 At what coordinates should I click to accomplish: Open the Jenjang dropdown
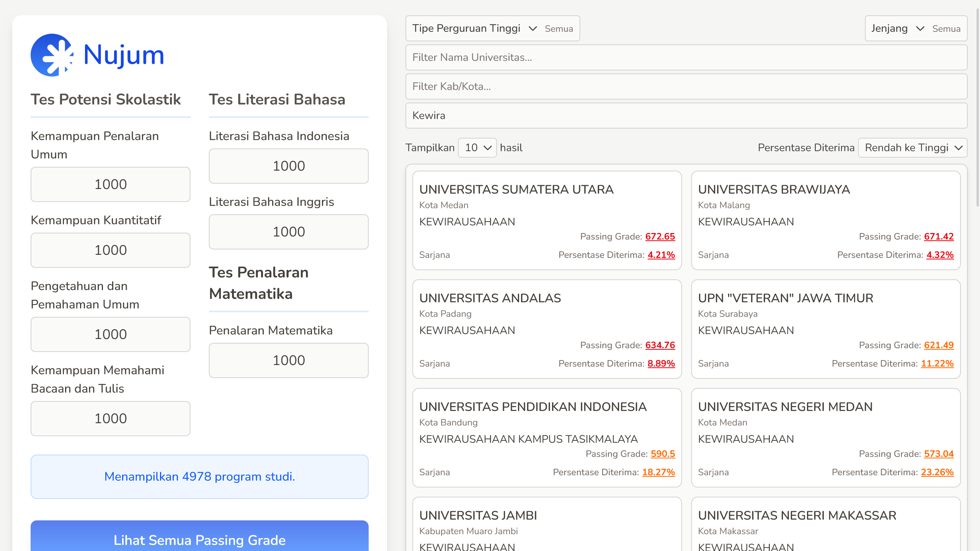pos(916,28)
